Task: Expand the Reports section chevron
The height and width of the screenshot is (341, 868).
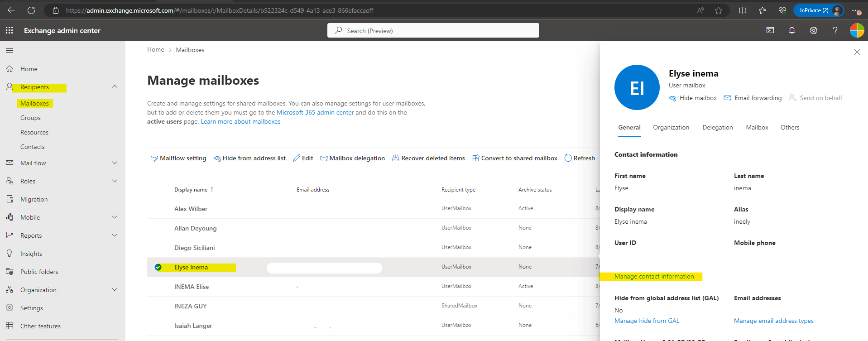Action: tap(115, 235)
